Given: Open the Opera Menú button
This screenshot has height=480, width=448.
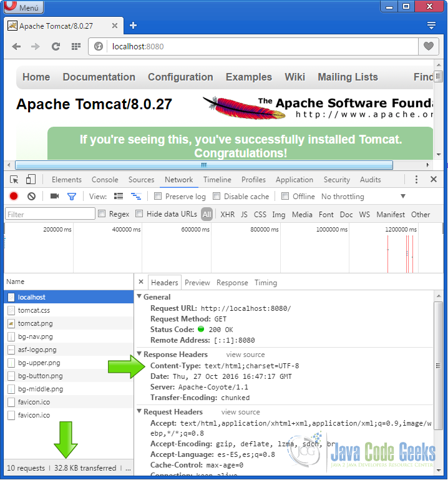Looking at the screenshot, I should [24, 7].
